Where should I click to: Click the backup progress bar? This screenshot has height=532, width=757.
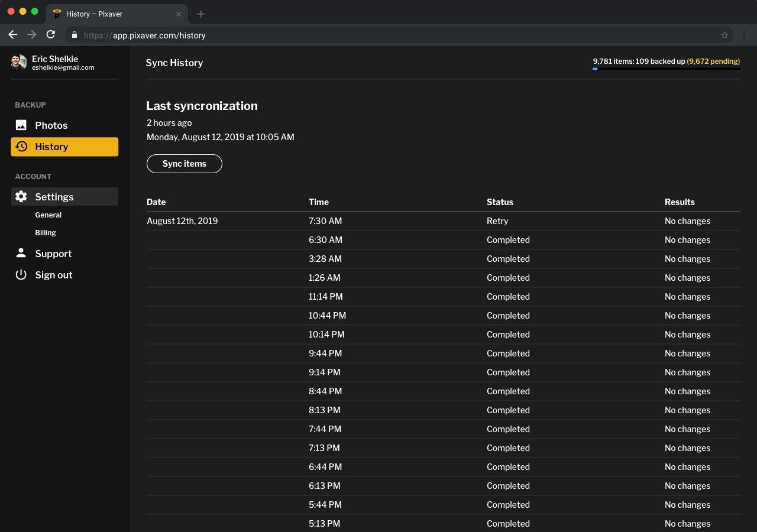(x=667, y=69)
